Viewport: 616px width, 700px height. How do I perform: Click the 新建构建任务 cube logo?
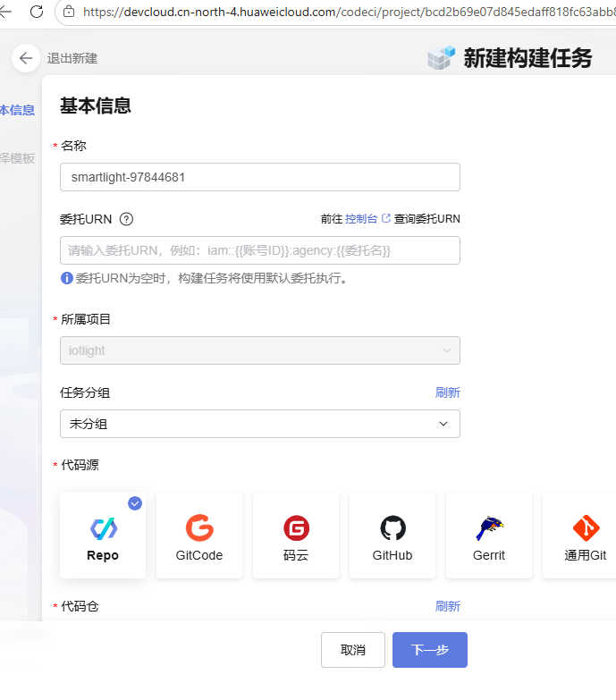pos(441,58)
